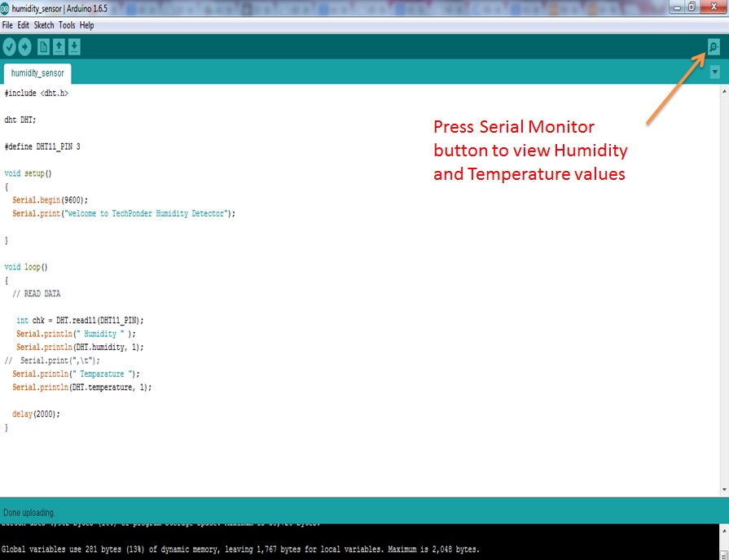Click the Serial.begin(9600) code line
This screenshot has width=729, height=560.
pyautogui.click(x=50, y=200)
